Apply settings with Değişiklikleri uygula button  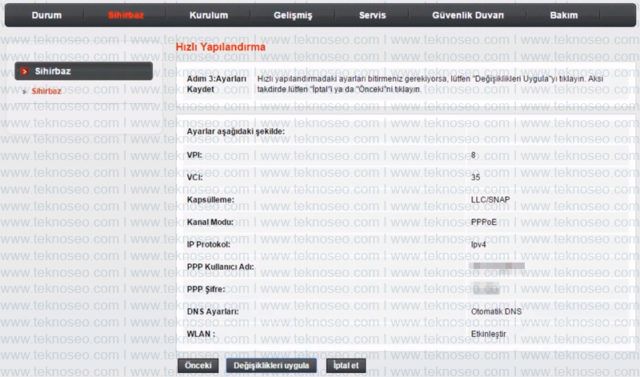(271, 366)
